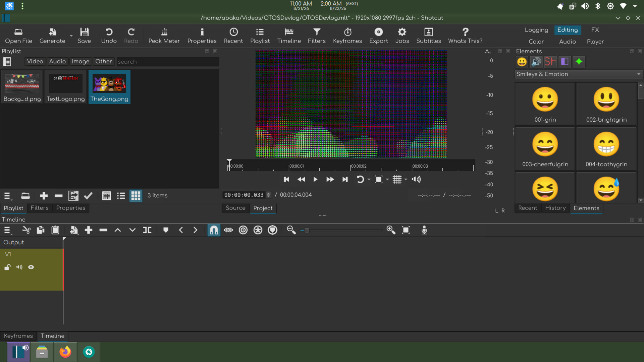Open the player grid options dropdown

(x=406, y=180)
